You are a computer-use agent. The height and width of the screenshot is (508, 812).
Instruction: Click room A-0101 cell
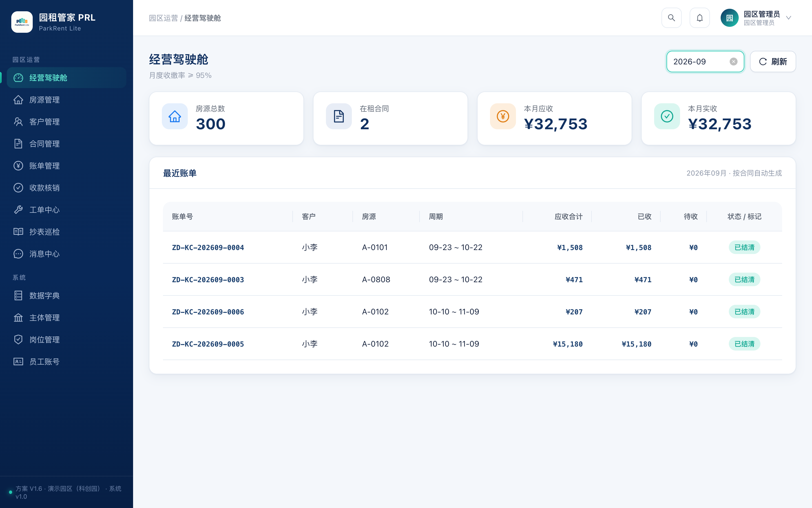tap(375, 247)
